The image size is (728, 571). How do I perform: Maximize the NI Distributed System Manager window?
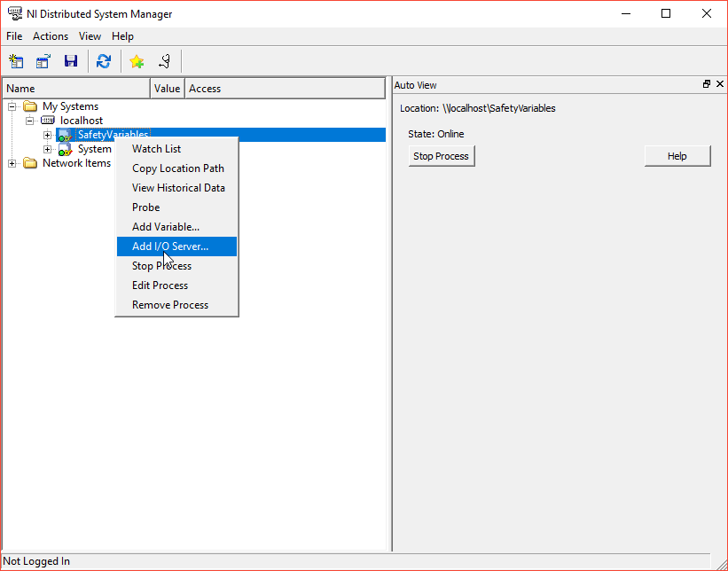pyautogui.click(x=666, y=13)
